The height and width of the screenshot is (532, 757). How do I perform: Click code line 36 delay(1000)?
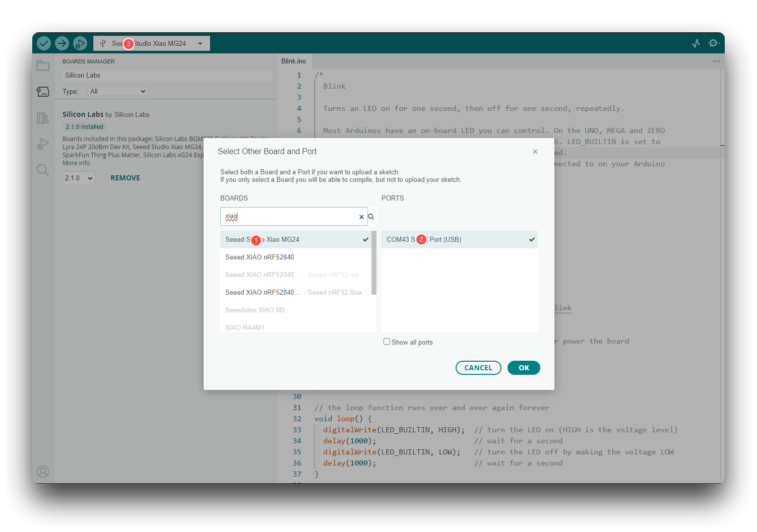(350, 463)
